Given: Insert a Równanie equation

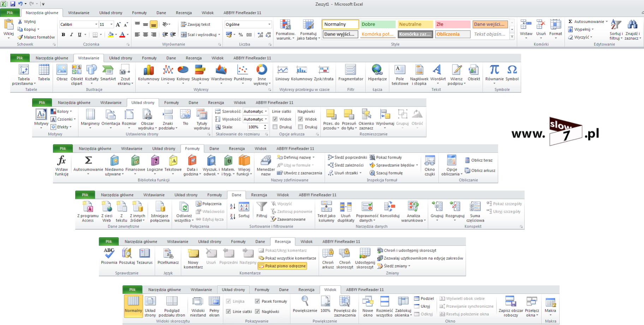Looking at the screenshot, I should [x=494, y=74].
